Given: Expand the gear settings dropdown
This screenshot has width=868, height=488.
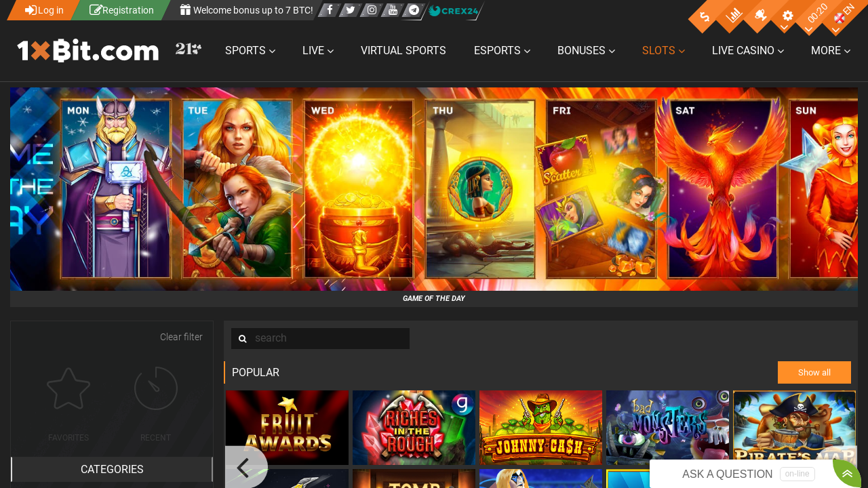Looking at the screenshot, I should [787, 16].
